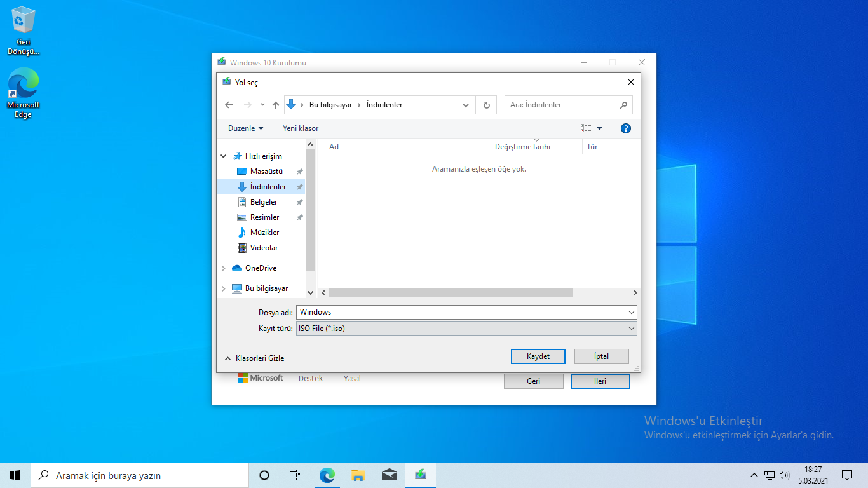This screenshot has height=488, width=868.
Task: Open the Kayıt türü ISO File dropdown
Action: point(466,329)
